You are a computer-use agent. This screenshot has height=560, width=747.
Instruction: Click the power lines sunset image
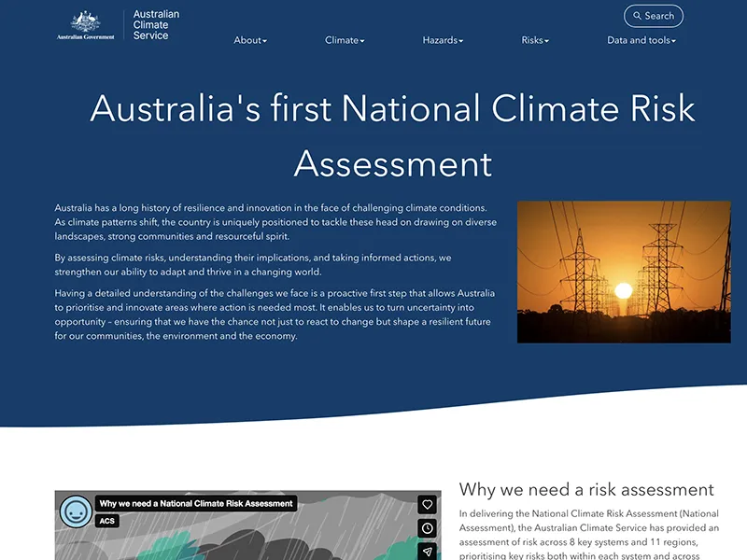(624, 272)
